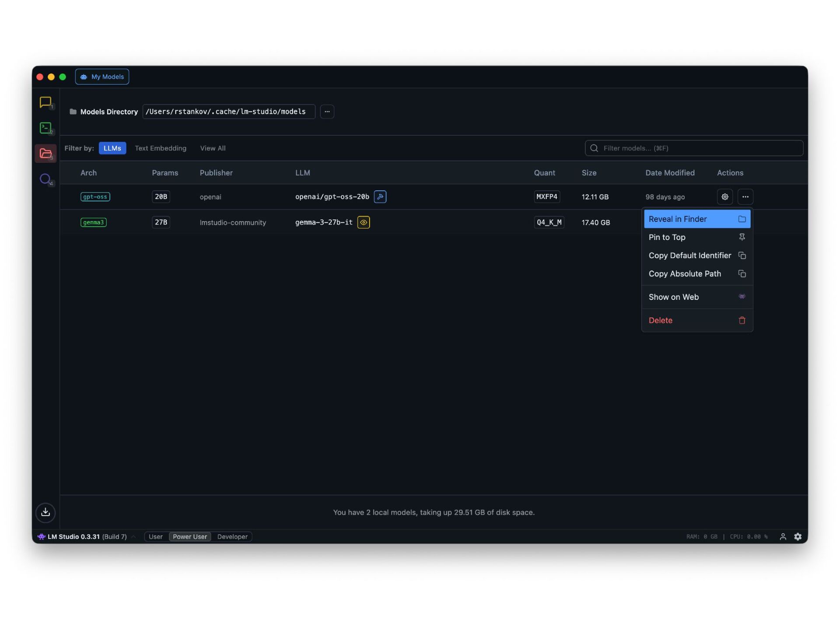Click the My Models folder sidebar icon
The height and width of the screenshot is (630, 840).
tap(45, 154)
